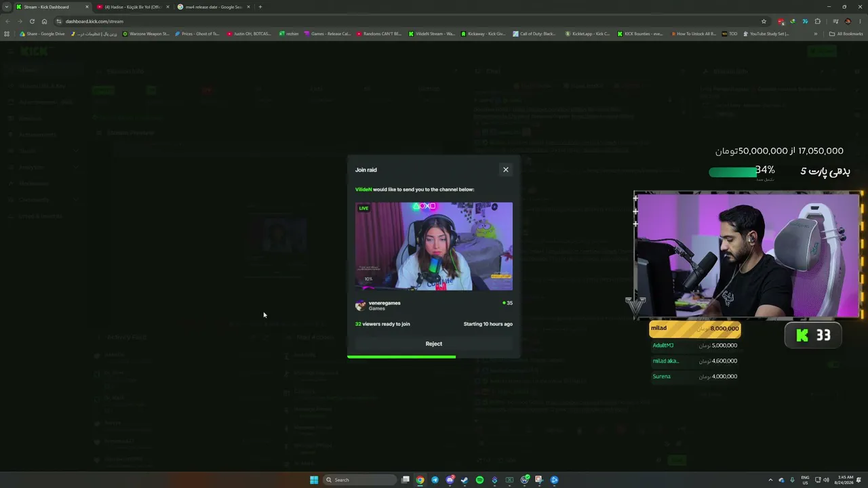Select the 'milad aka.' donor row
Image resolution: width=868 pixels, height=488 pixels.
[x=695, y=361]
